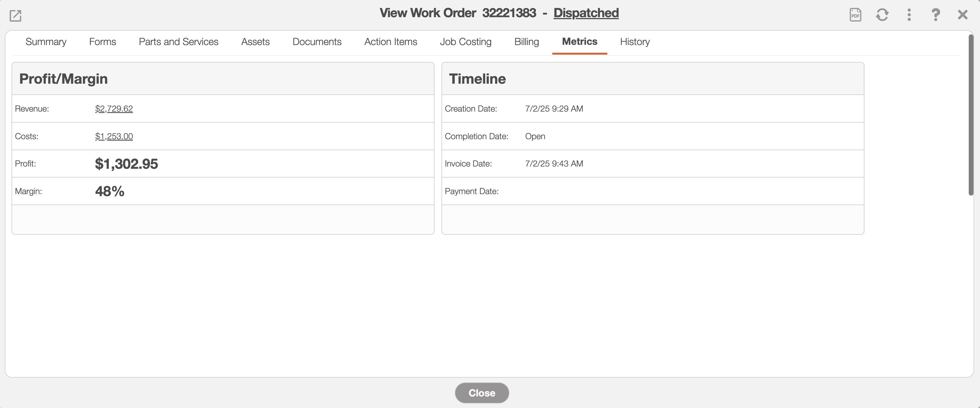
Task: Click the Revenue amount $2,729.62 link
Action: (114, 109)
